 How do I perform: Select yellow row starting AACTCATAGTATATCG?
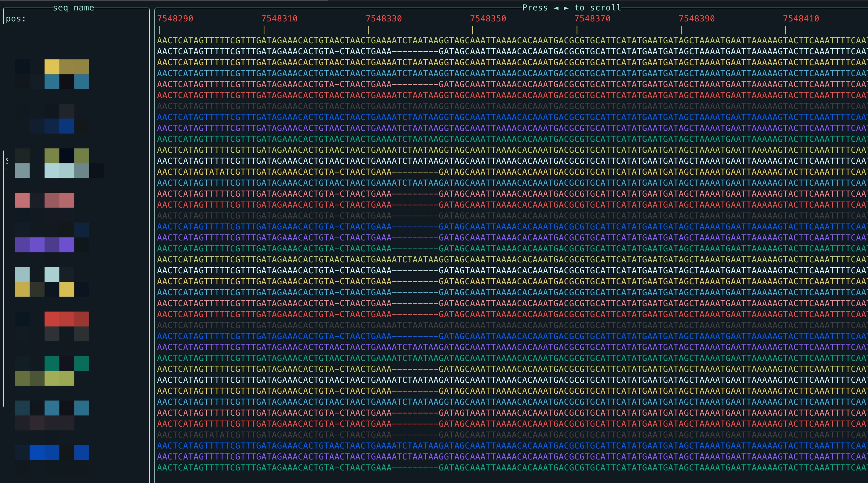click(505, 172)
